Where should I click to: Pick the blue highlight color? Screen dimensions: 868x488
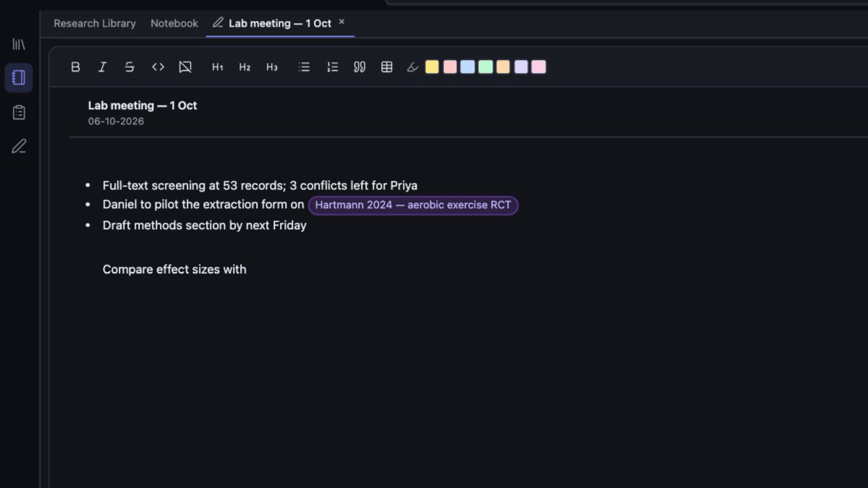coord(467,67)
